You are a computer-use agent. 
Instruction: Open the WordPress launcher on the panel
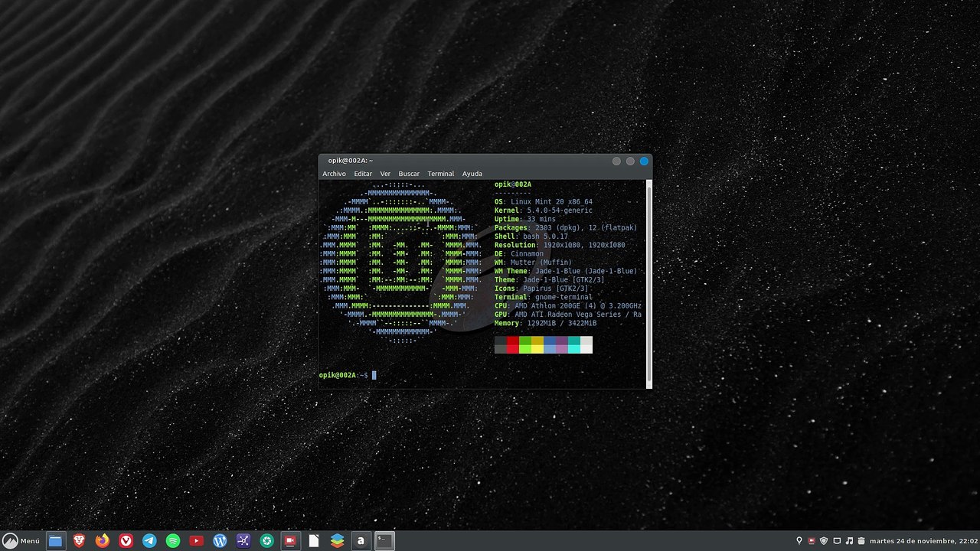tap(220, 541)
